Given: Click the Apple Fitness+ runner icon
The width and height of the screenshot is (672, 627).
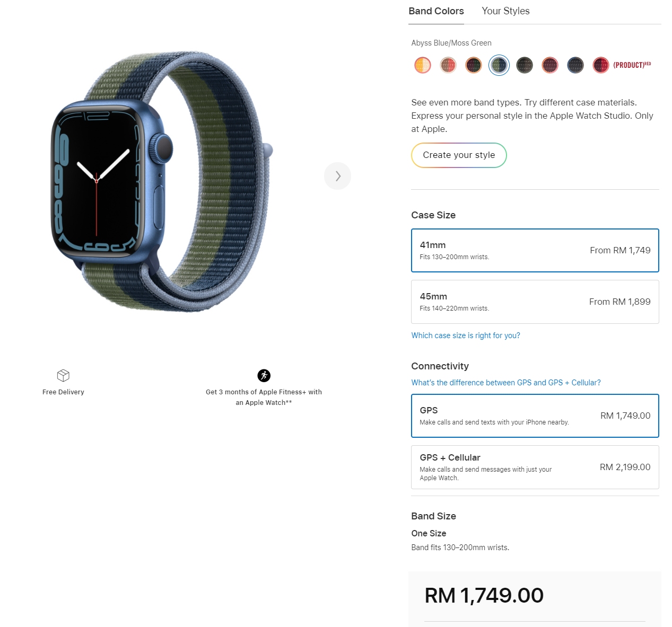Looking at the screenshot, I should tap(264, 375).
